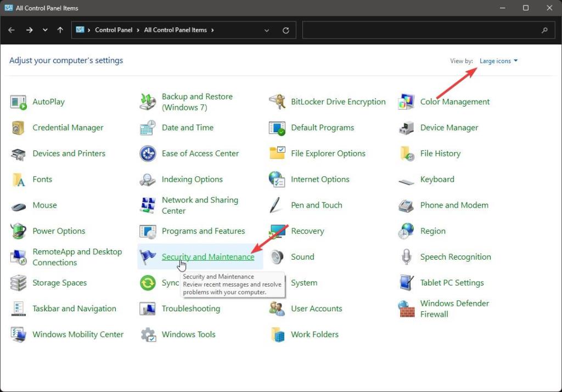This screenshot has height=392, width=562.
Task: Open the Keyboard icon
Action: (407, 182)
